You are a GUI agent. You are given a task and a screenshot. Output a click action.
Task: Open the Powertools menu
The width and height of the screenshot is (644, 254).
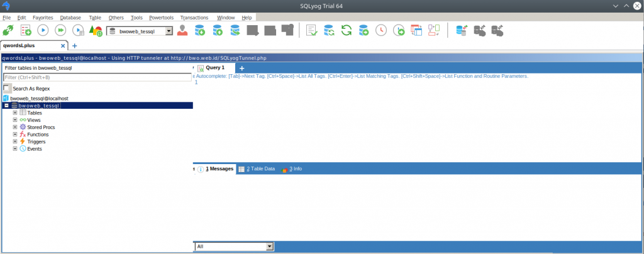[161, 18]
